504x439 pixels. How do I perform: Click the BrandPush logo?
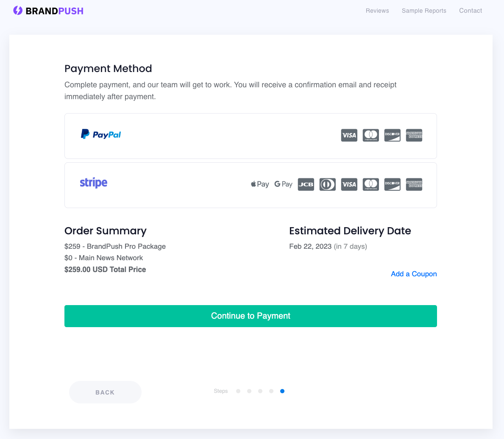click(48, 11)
